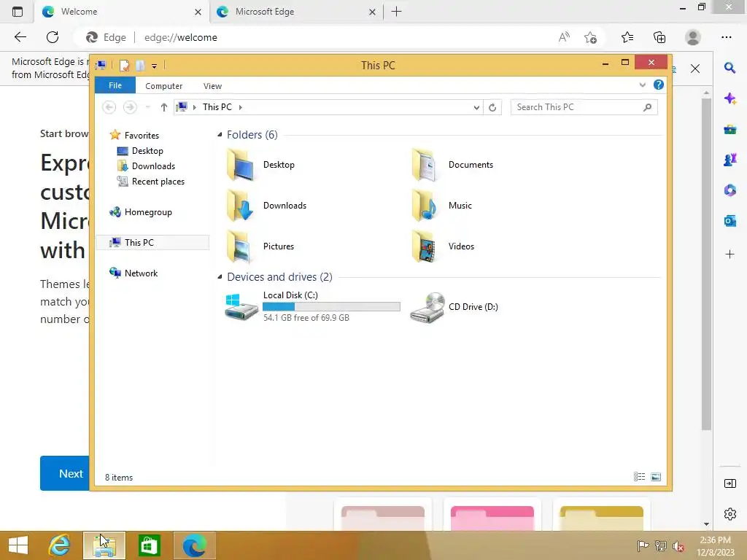Go up one level in Explorer
This screenshot has height=560, width=747.
point(164,108)
